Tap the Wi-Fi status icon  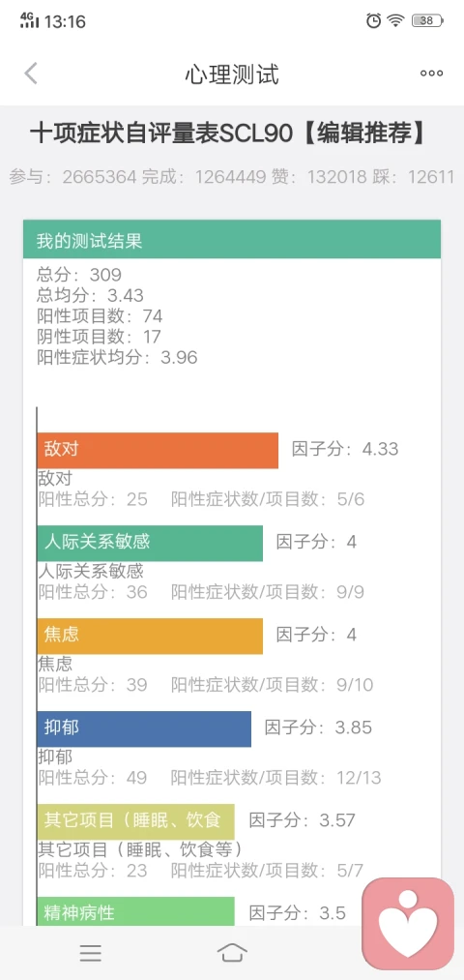coord(395,21)
